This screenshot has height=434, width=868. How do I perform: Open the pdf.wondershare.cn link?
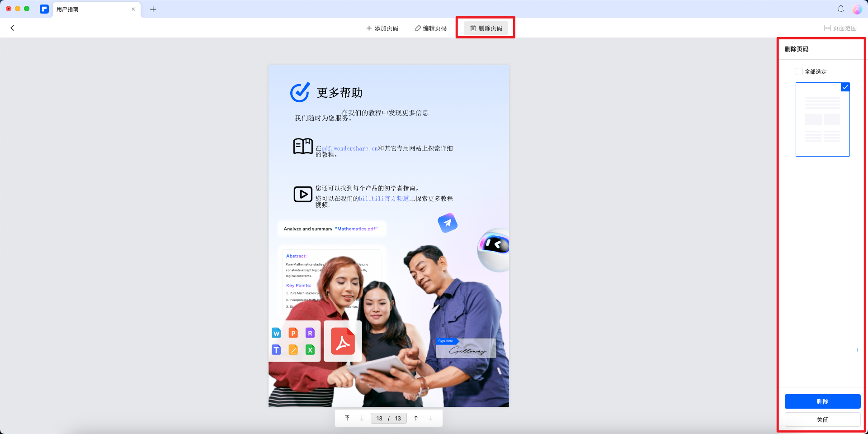[349, 148]
